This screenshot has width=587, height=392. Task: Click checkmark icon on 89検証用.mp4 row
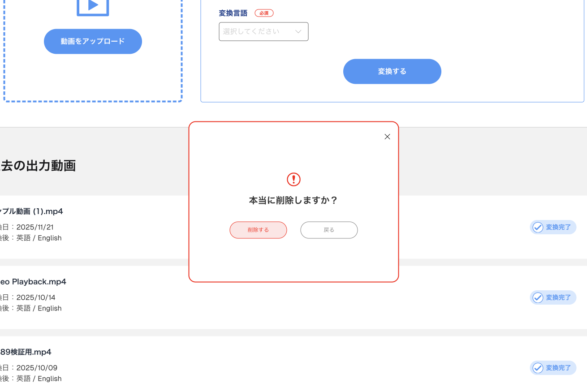[x=538, y=368]
